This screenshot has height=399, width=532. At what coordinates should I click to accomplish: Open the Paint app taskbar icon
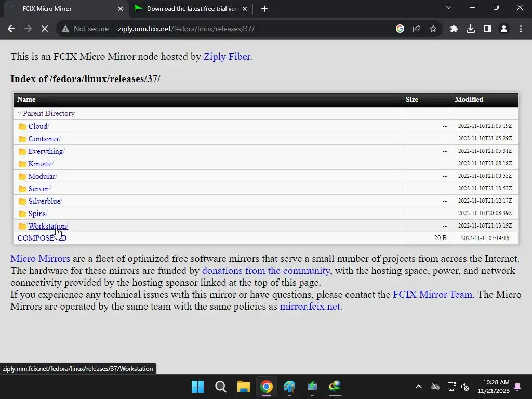289,387
